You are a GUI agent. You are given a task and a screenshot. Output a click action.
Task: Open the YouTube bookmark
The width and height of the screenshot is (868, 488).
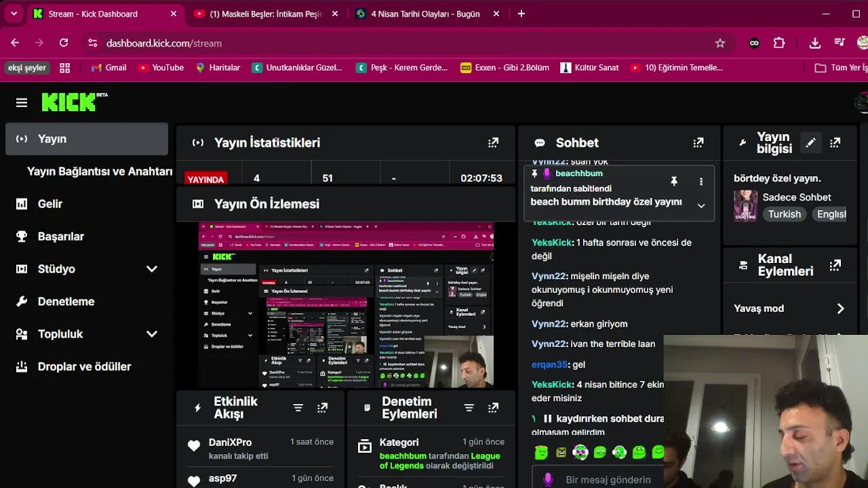[x=161, y=68]
